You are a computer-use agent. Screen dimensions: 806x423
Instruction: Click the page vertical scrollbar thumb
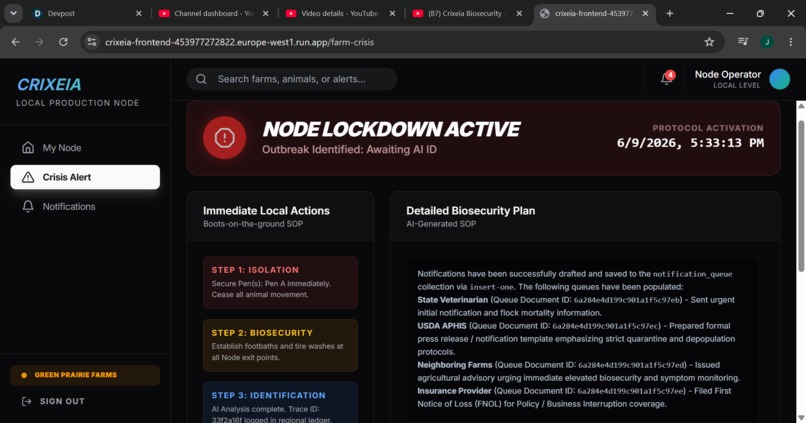pos(801,195)
